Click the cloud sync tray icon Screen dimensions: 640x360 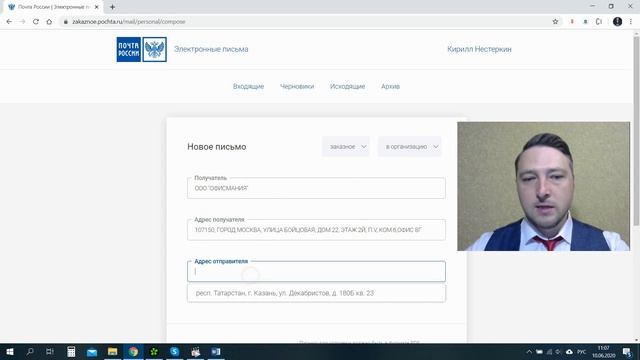[x=569, y=351]
